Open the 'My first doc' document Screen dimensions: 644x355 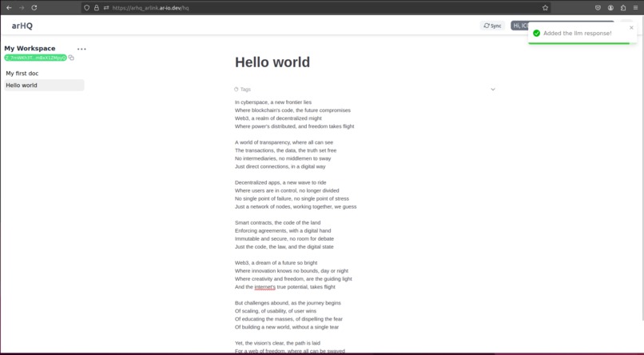(22, 73)
